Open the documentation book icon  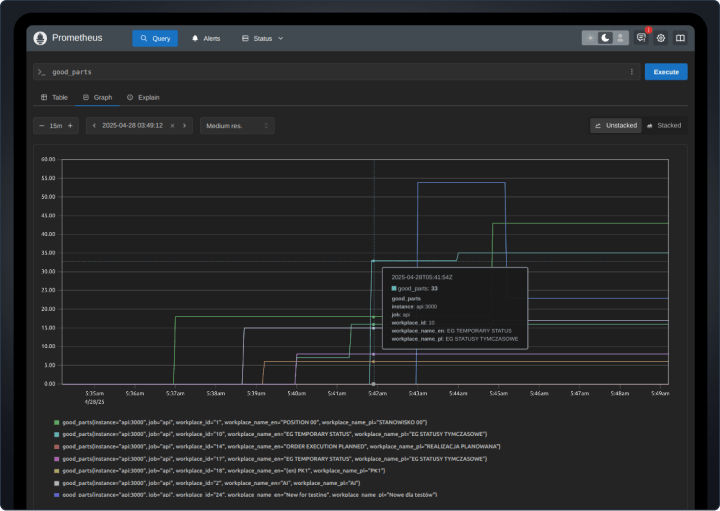(x=680, y=38)
